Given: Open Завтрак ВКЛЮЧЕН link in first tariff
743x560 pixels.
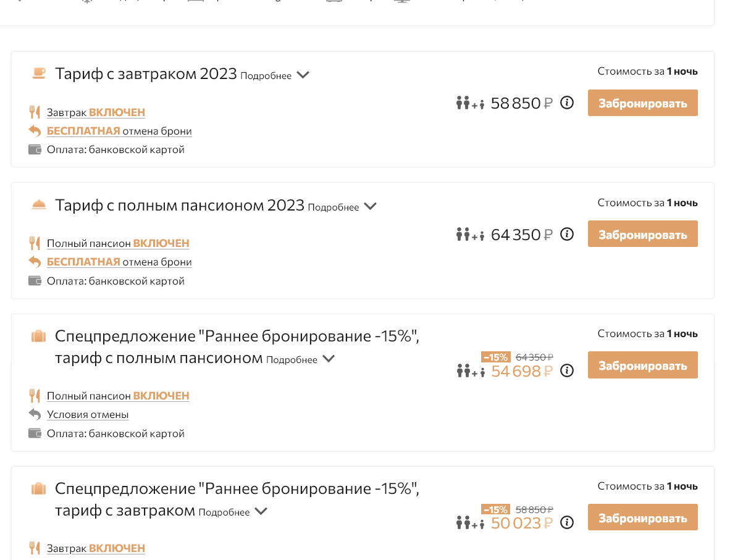Looking at the screenshot, I should [96, 112].
